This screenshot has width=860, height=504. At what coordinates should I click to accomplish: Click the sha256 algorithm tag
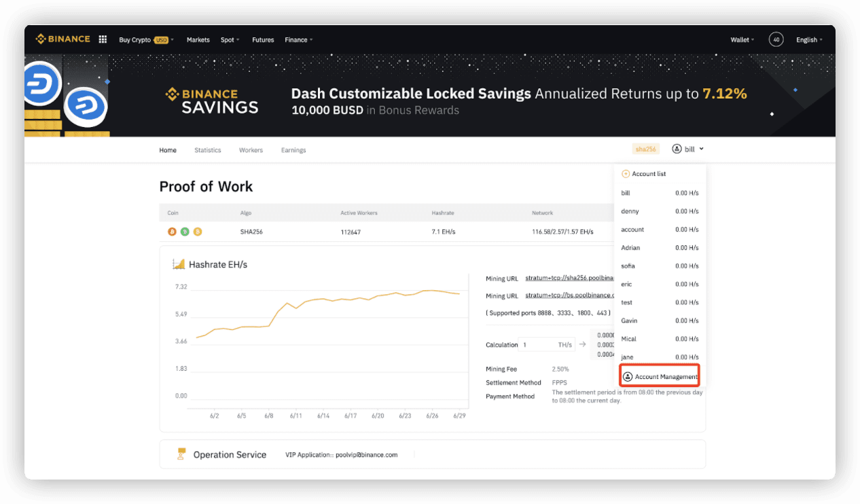tap(645, 149)
